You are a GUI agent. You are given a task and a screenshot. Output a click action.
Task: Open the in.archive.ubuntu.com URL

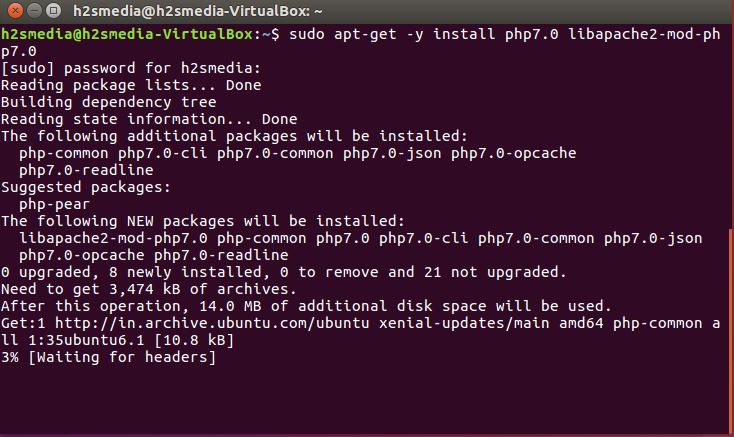click(x=212, y=323)
